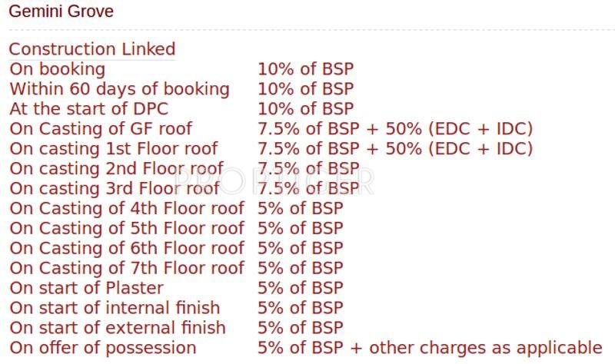Select On casting 3rd Floor roof label
615x364 pixels.
[x=115, y=189]
